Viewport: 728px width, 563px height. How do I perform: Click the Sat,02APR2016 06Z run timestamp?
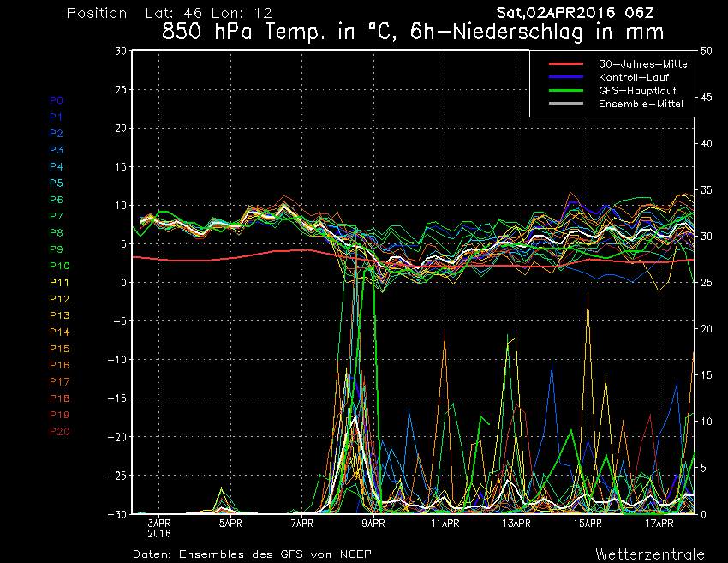(579, 13)
